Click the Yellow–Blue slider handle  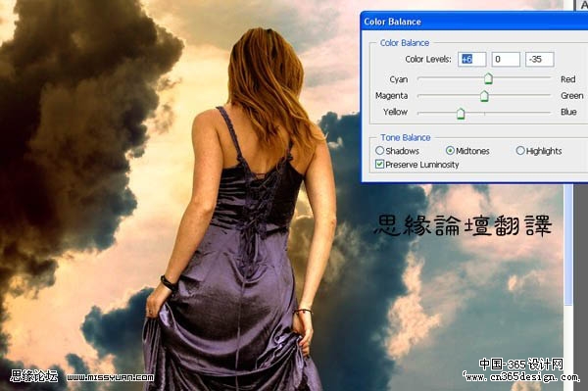(x=461, y=114)
